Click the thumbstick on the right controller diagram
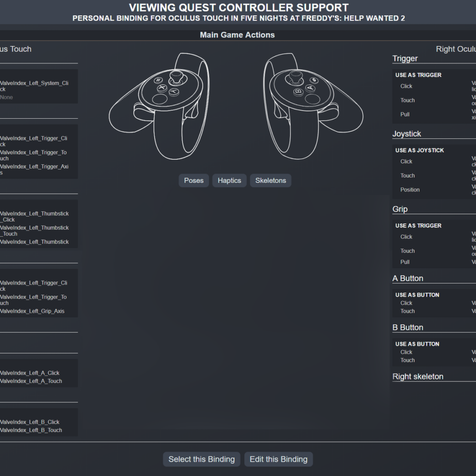Screen dimensions: 476x476 pos(296,78)
